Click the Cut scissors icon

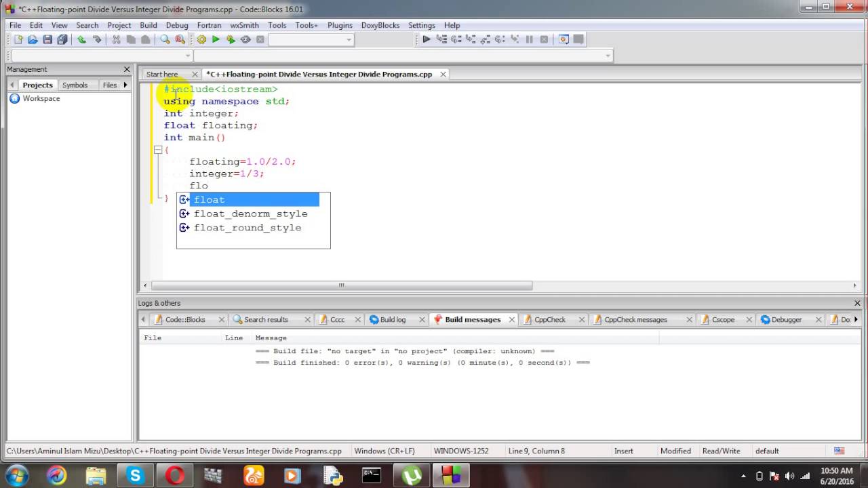[x=116, y=39]
